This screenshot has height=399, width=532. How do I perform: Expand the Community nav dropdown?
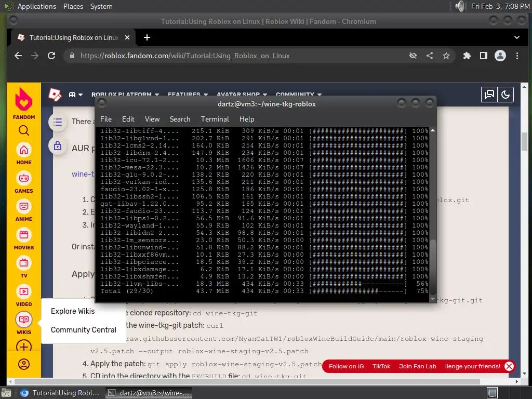pyautogui.click(x=299, y=95)
